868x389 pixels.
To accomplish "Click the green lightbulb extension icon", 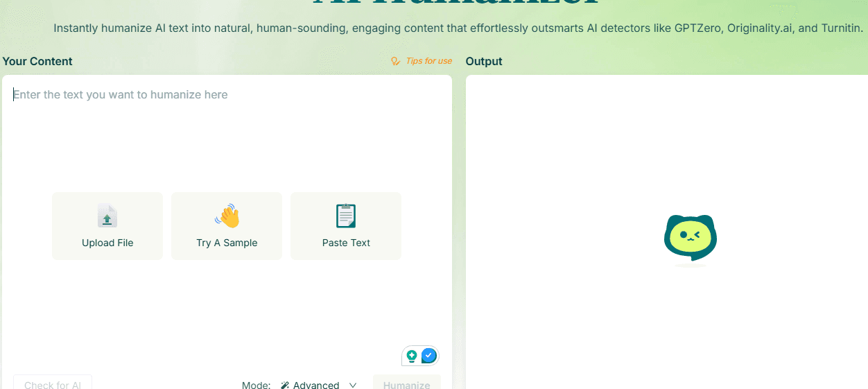I will [x=412, y=356].
